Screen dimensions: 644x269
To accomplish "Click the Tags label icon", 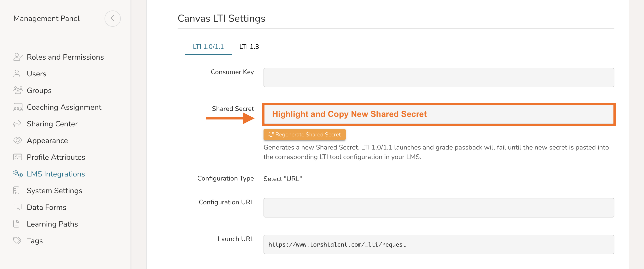I will 17,240.
